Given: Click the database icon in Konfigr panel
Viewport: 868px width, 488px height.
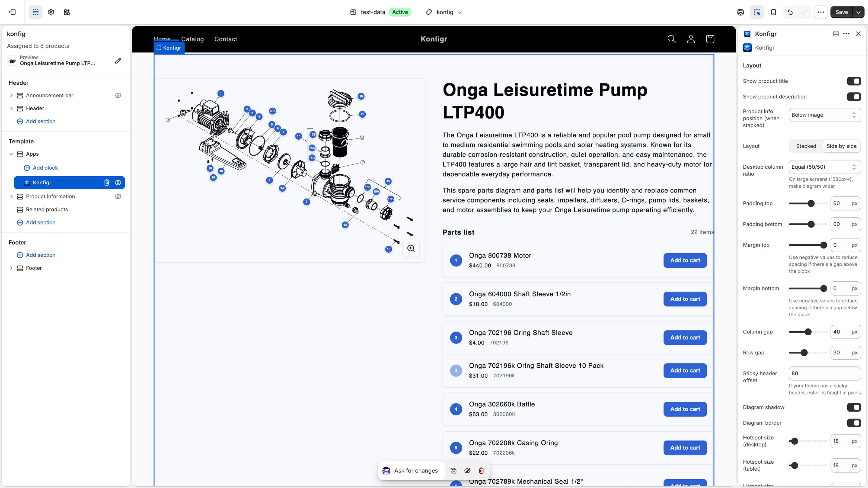Looking at the screenshot, I should (836, 34).
